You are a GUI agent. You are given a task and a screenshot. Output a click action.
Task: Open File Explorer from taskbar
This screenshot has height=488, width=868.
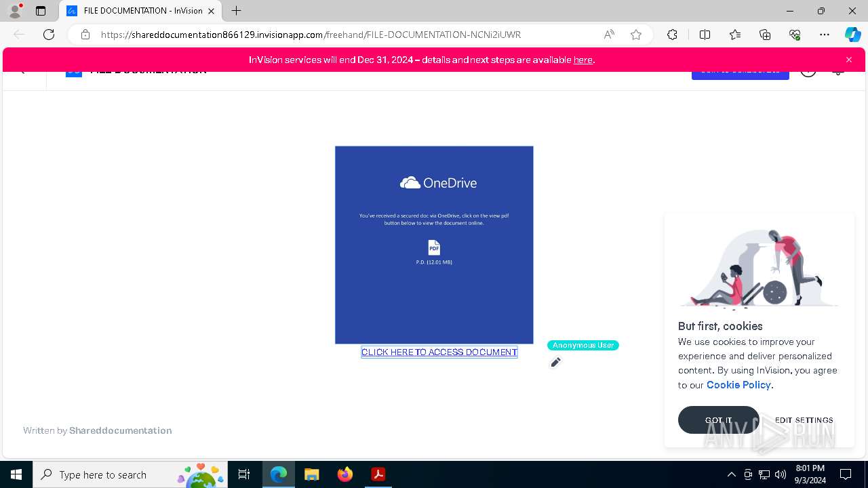point(311,474)
